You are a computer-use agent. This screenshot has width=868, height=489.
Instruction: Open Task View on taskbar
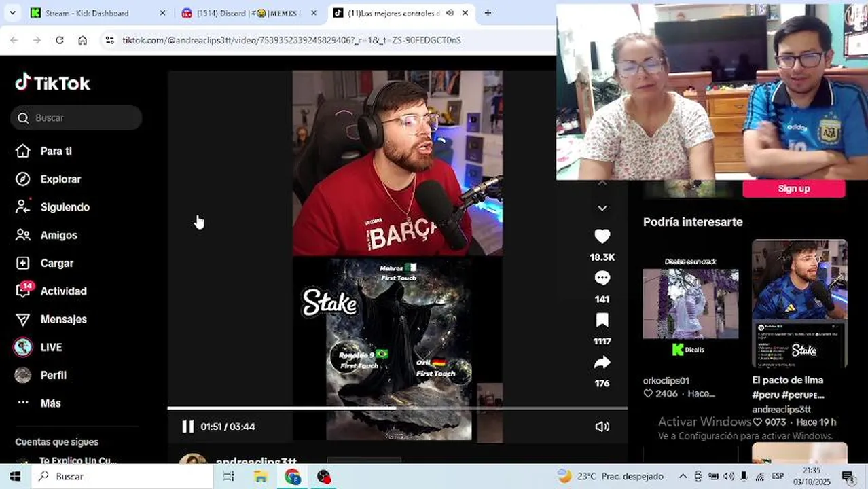229,476
